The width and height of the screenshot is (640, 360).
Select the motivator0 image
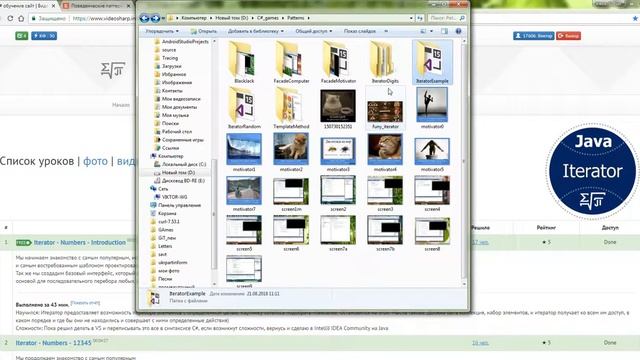click(432, 108)
